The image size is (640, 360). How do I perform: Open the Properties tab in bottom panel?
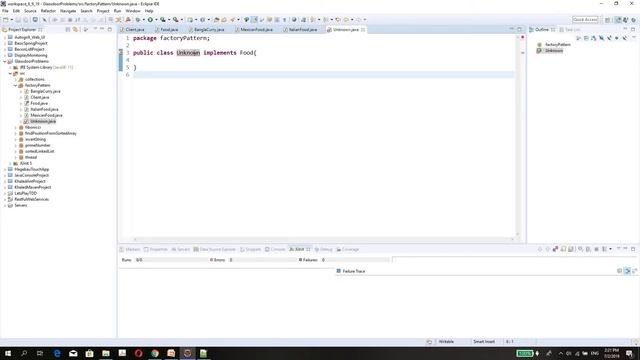tap(156, 249)
